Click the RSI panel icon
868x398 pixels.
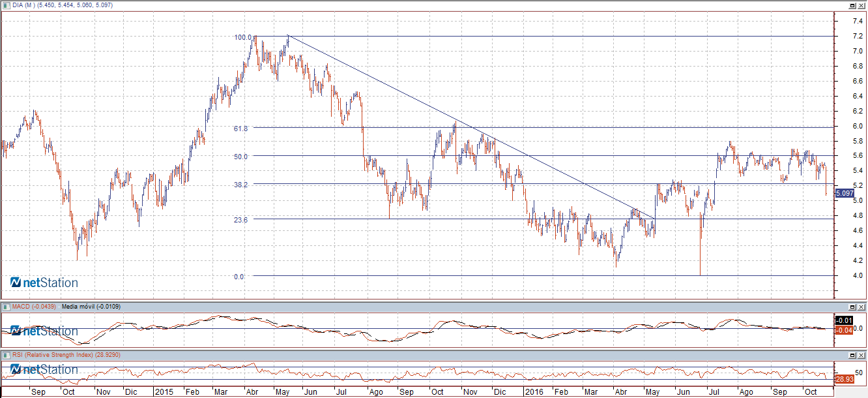click(x=5, y=354)
